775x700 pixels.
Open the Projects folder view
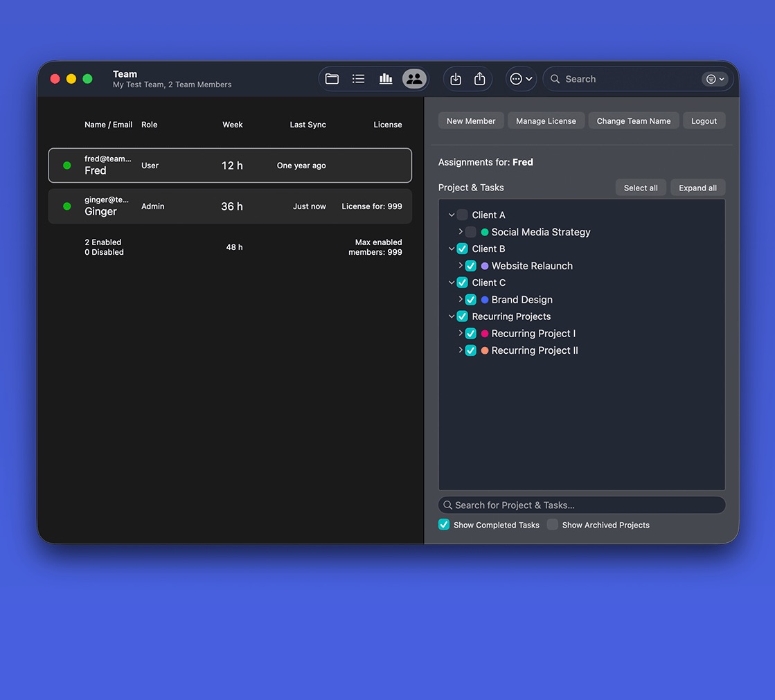coord(332,78)
